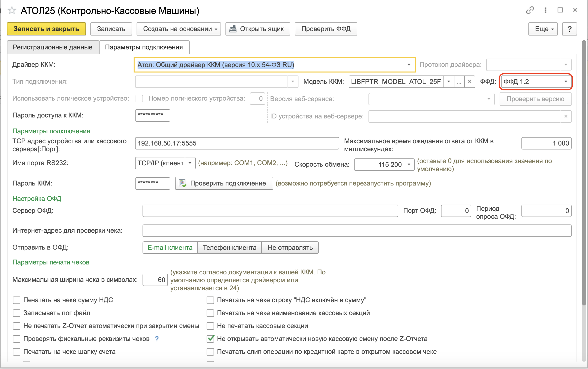Click Номер логического устройства field

point(257,99)
